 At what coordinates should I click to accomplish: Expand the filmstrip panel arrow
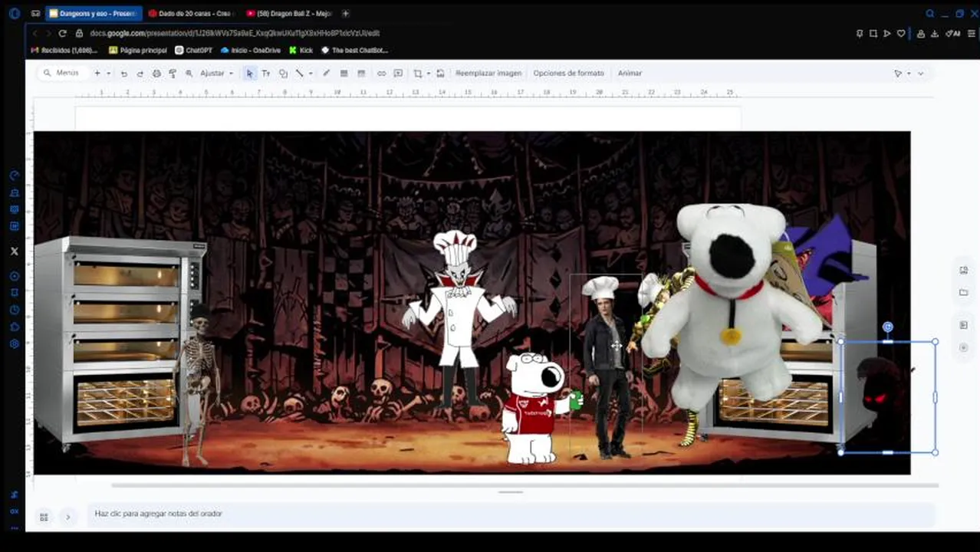67,517
